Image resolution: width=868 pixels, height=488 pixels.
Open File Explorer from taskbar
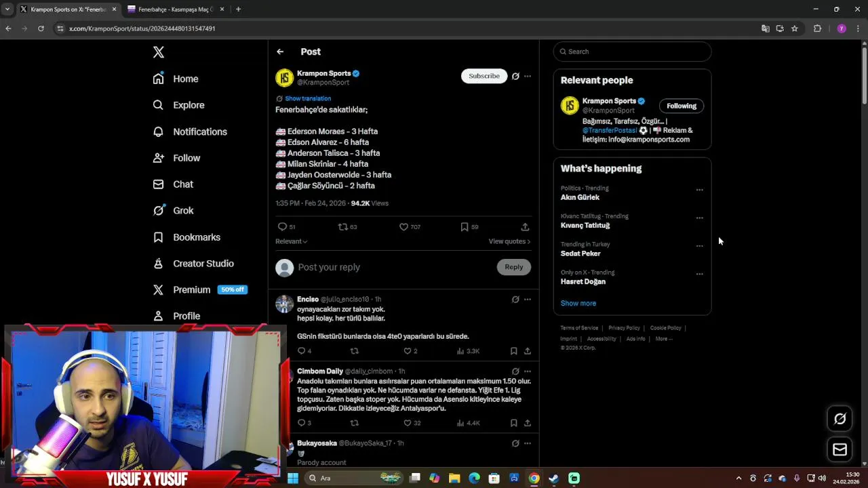(454, 478)
